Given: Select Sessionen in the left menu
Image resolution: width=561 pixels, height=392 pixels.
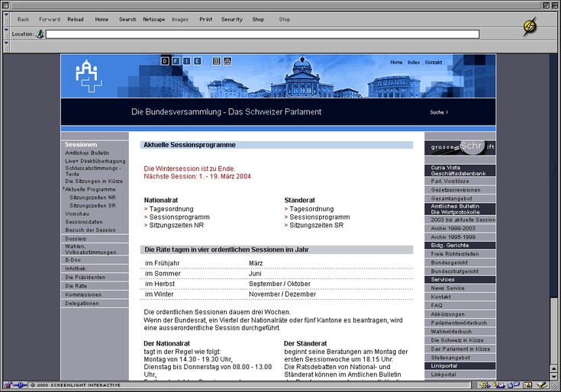Looking at the screenshot, I should coord(81,144).
